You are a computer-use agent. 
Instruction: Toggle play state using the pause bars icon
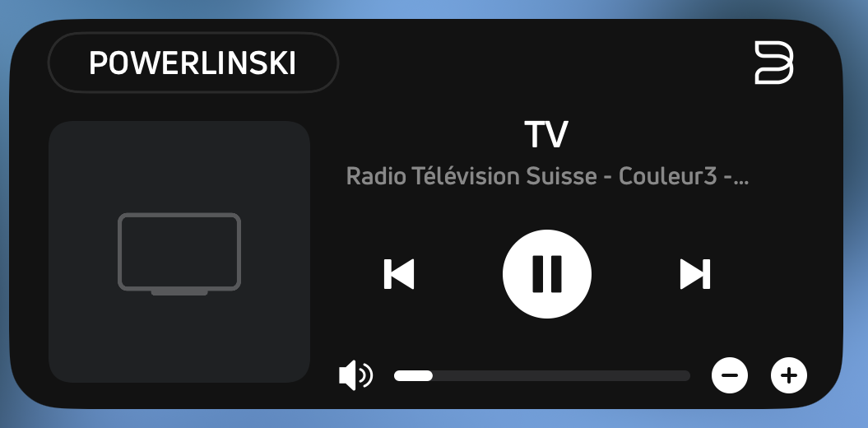tap(547, 274)
